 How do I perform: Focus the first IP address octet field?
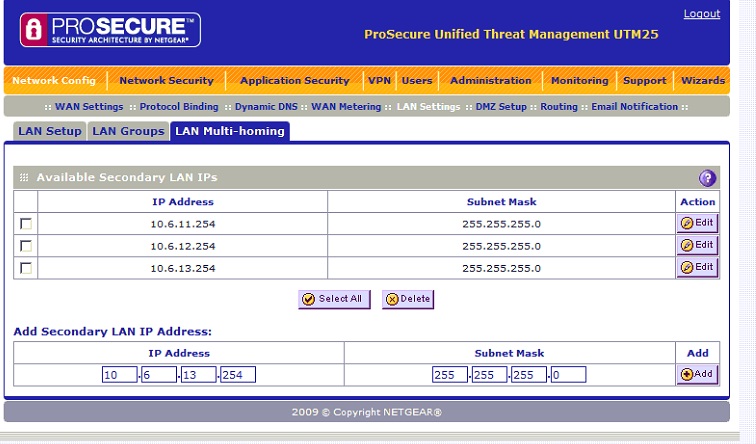coord(120,375)
